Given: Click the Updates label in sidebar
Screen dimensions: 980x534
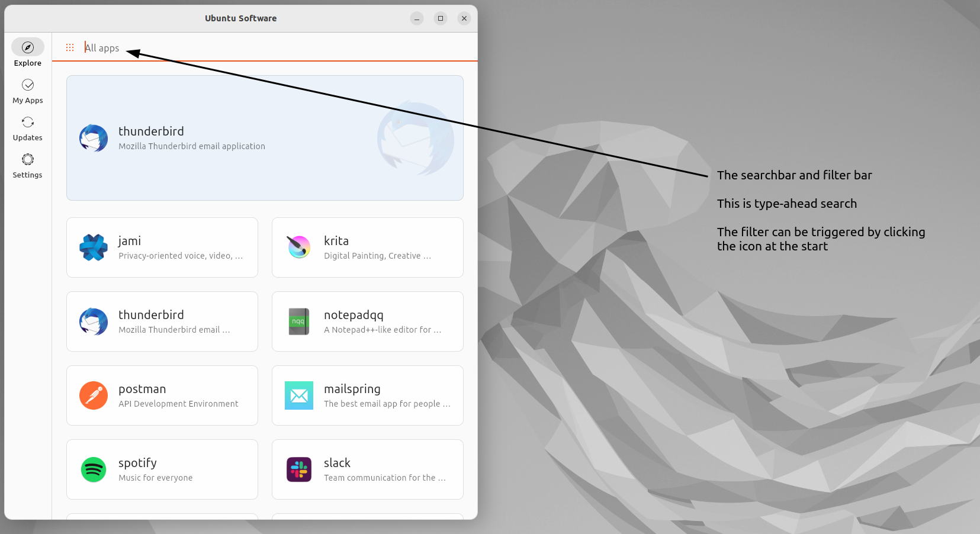Looking at the screenshot, I should 28,138.
